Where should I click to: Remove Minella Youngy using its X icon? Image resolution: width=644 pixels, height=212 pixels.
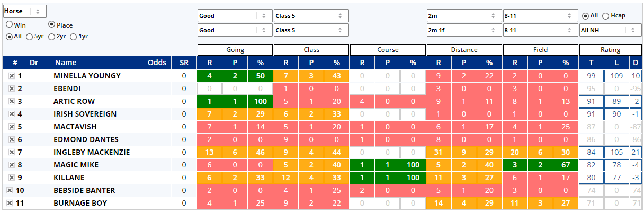click(11, 76)
